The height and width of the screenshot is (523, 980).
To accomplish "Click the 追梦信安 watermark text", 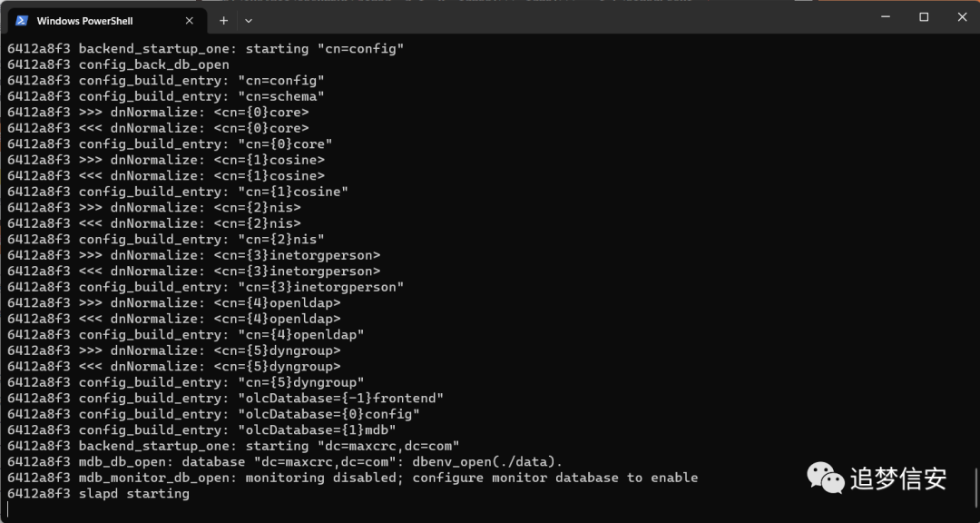I will click(x=898, y=479).
